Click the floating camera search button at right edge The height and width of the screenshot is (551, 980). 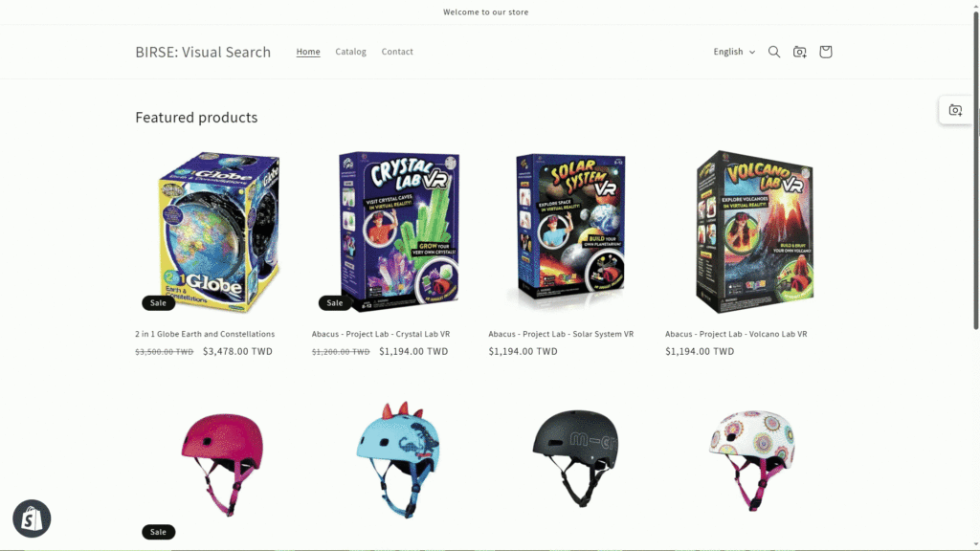(x=955, y=111)
